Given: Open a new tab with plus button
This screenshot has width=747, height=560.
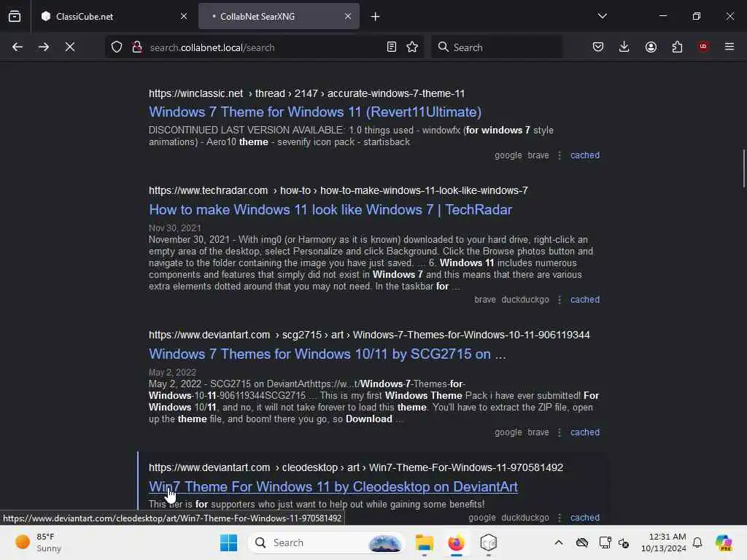Looking at the screenshot, I should [x=375, y=17].
